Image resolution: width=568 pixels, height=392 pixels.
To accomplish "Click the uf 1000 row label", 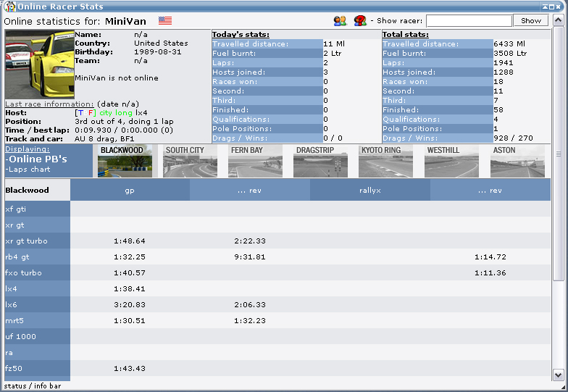I will pos(20,336).
